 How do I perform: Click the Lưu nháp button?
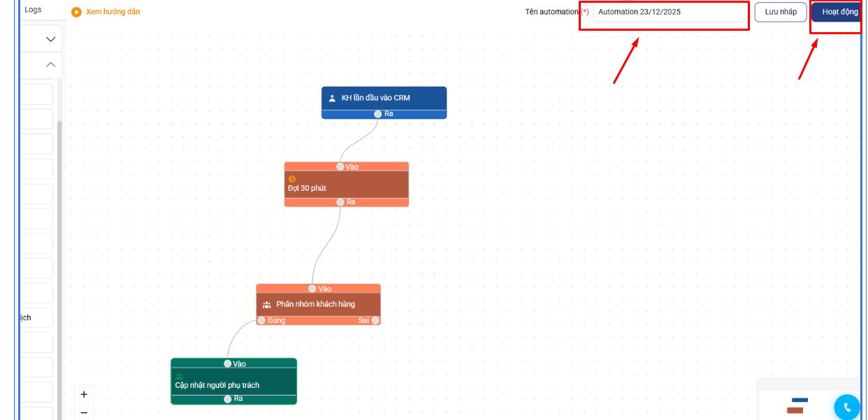click(781, 12)
